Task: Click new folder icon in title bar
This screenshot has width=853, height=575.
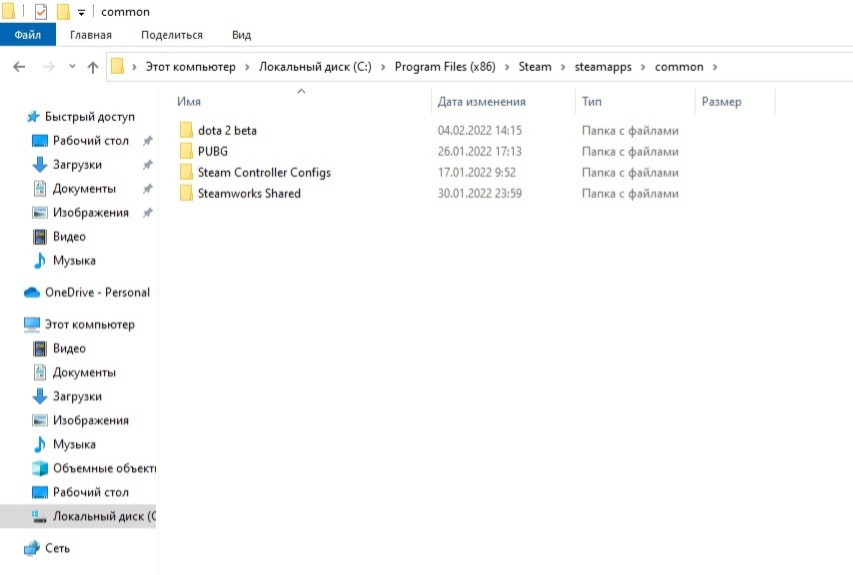Action: [64, 11]
